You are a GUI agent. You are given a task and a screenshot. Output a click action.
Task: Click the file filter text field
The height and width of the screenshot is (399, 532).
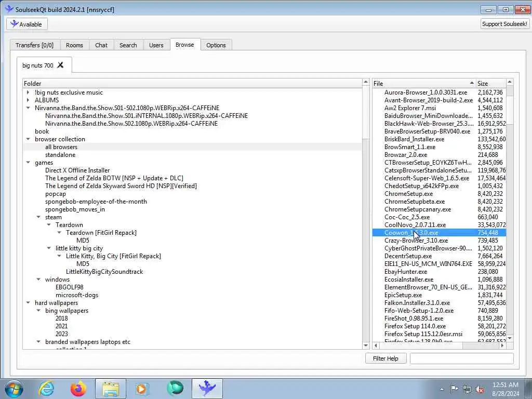(461, 358)
